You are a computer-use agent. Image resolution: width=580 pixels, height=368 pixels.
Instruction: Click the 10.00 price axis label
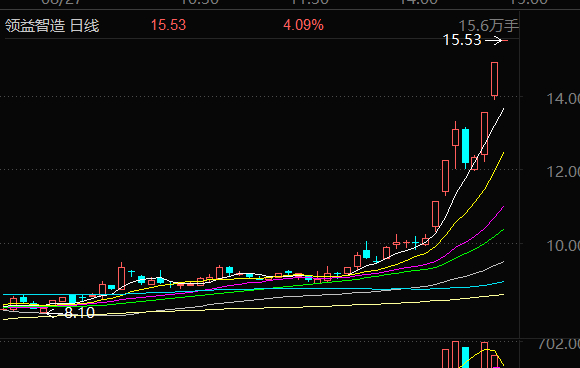click(563, 246)
